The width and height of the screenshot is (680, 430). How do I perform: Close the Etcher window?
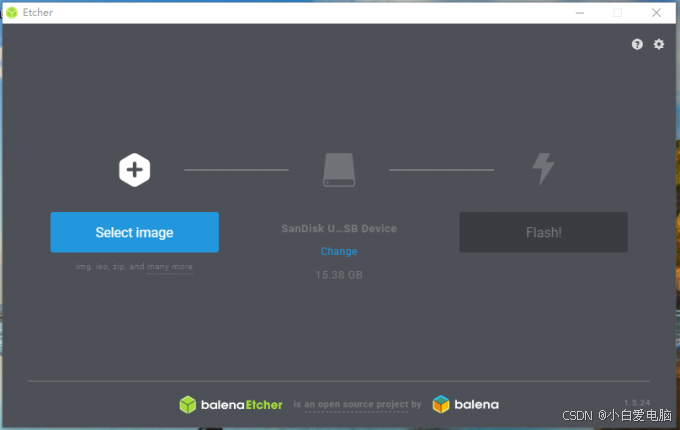pos(656,13)
